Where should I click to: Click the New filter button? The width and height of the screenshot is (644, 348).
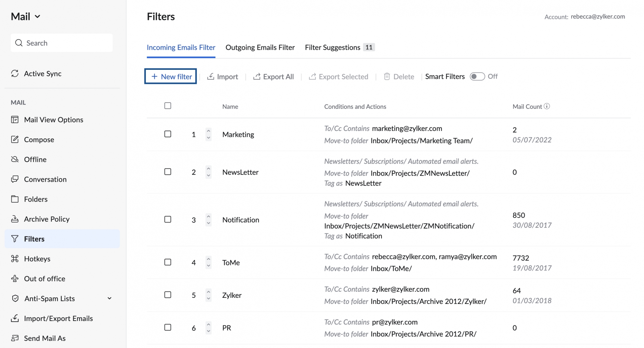pyautogui.click(x=171, y=76)
